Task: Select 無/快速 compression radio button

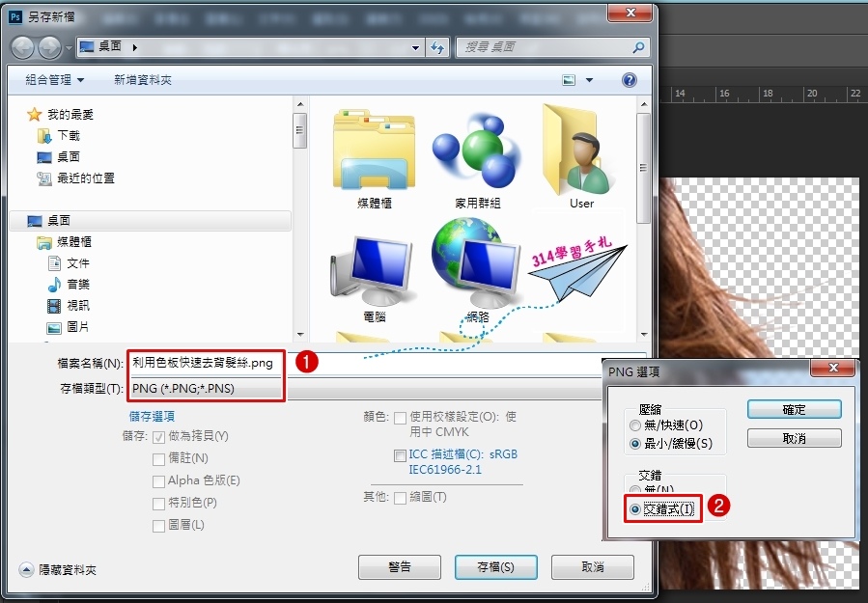Action: coord(635,425)
